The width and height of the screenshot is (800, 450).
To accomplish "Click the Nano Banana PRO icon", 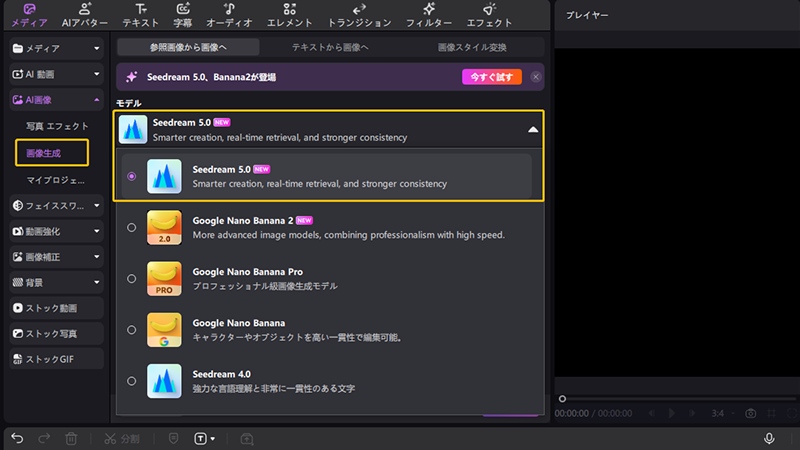I will [x=164, y=279].
